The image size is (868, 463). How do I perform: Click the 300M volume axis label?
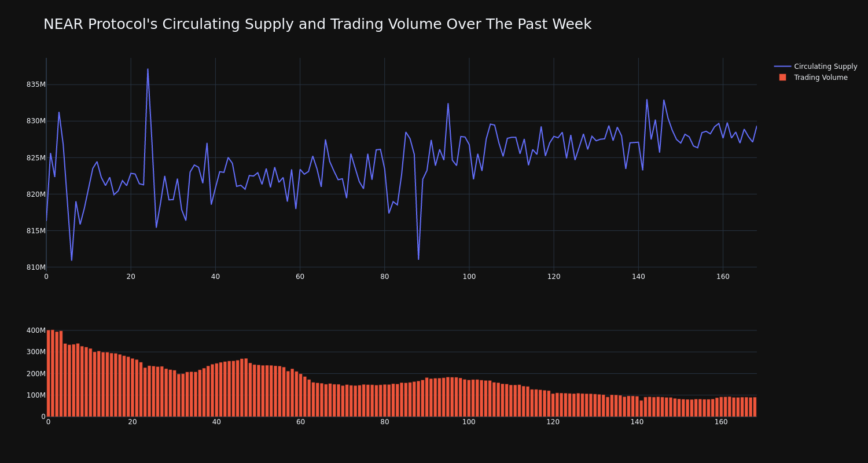36,352
